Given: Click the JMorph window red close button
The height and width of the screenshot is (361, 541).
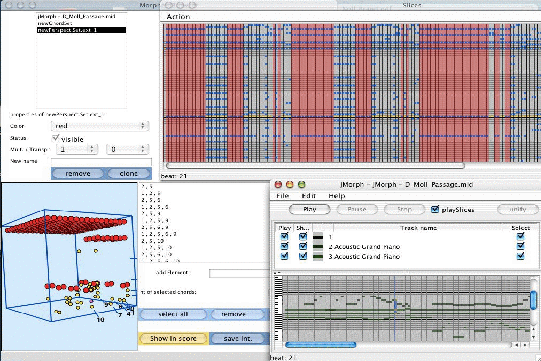Looking at the screenshot, I should point(278,185).
